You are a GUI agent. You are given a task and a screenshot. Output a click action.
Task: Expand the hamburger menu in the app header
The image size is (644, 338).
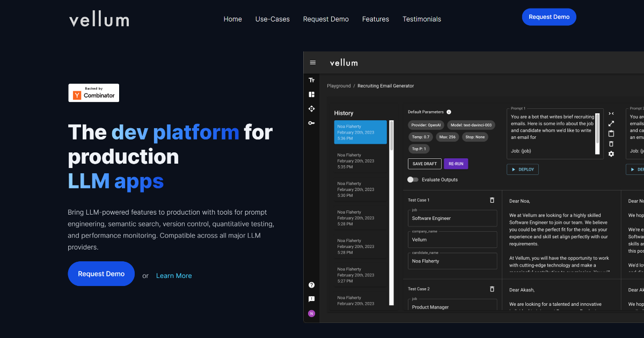[x=313, y=62]
